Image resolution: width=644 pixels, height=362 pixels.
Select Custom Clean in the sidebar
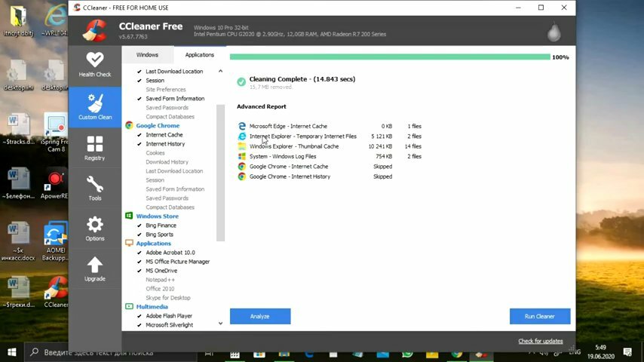(x=95, y=107)
